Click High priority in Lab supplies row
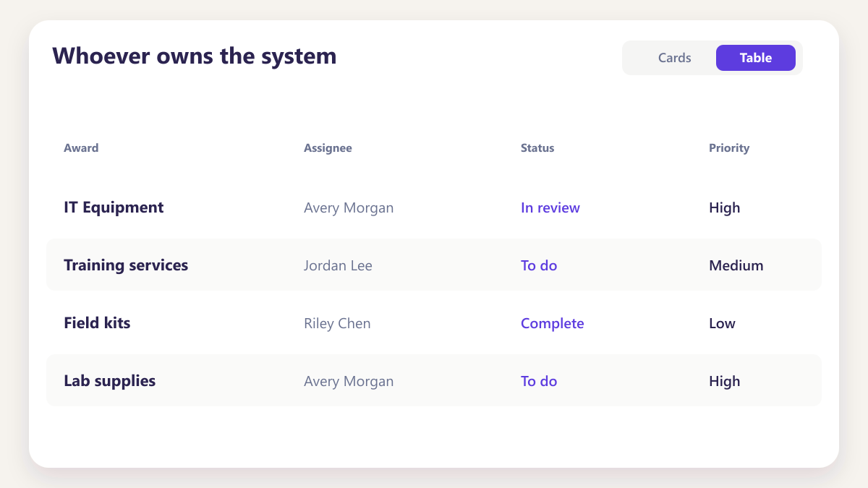 point(725,382)
